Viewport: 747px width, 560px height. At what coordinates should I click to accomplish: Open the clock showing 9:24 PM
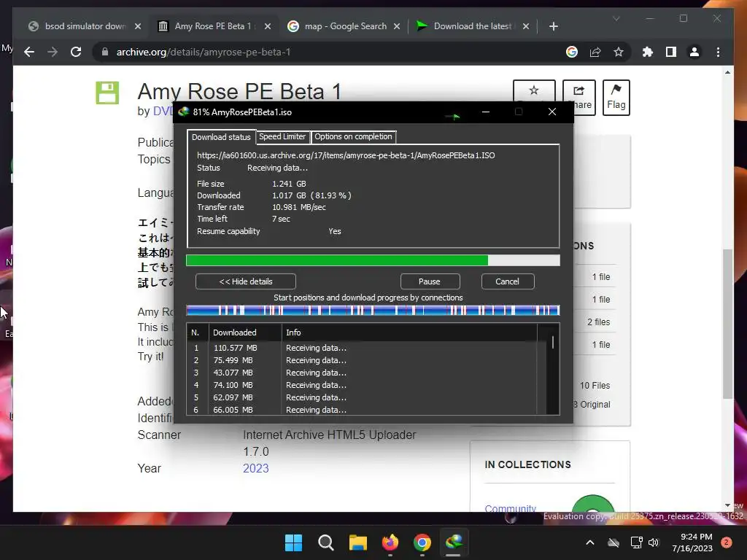pos(692,542)
